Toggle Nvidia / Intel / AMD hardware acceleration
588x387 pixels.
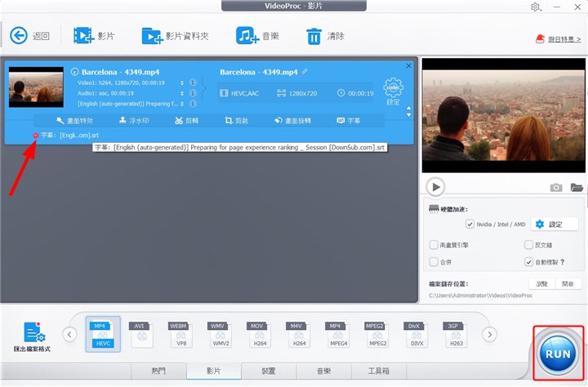click(470, 225)
